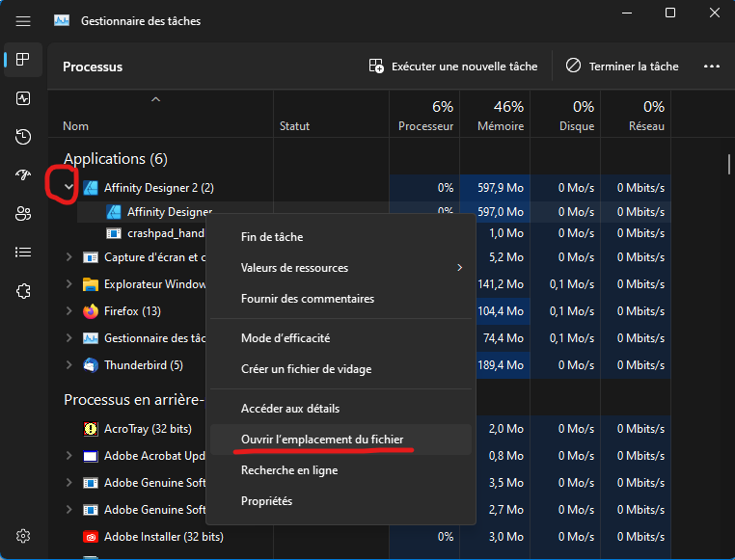Choose Propriétés in context menu
The height and width of the screenshot is (560, 735).
[340, 501]
